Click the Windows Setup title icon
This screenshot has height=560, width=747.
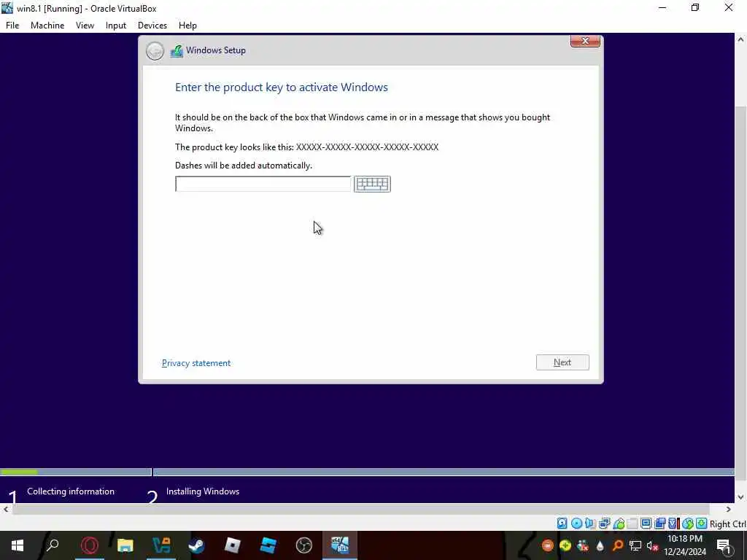tap(177, 51)
